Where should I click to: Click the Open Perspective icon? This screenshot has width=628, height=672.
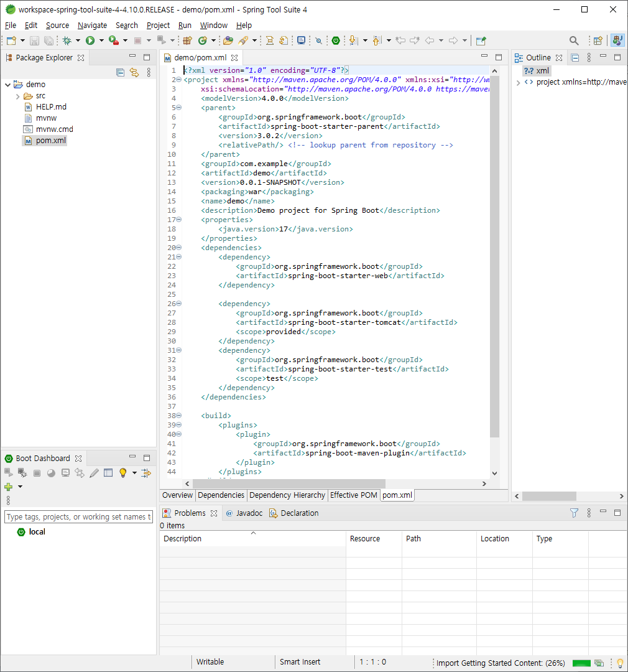598,40
